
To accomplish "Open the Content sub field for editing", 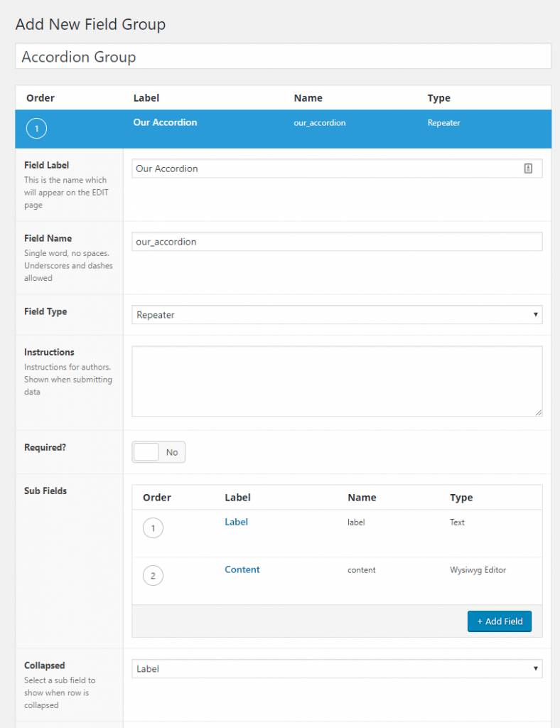I will [242, 569].
